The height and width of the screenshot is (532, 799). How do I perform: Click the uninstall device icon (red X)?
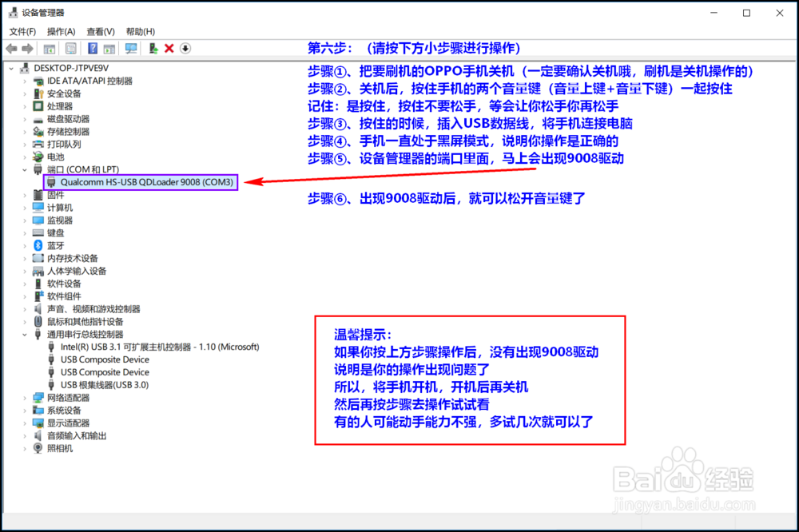[x=169, y=48]
